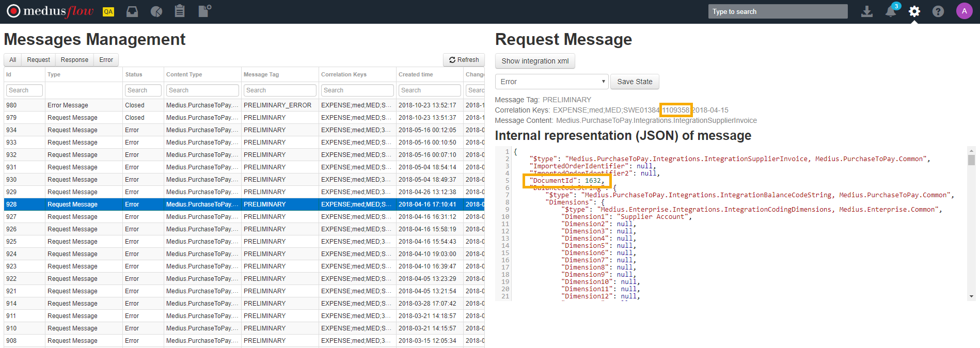This screenshot has height=348, width=980.
Task: Open the user avatar A menu
Action: click(964, 11)
